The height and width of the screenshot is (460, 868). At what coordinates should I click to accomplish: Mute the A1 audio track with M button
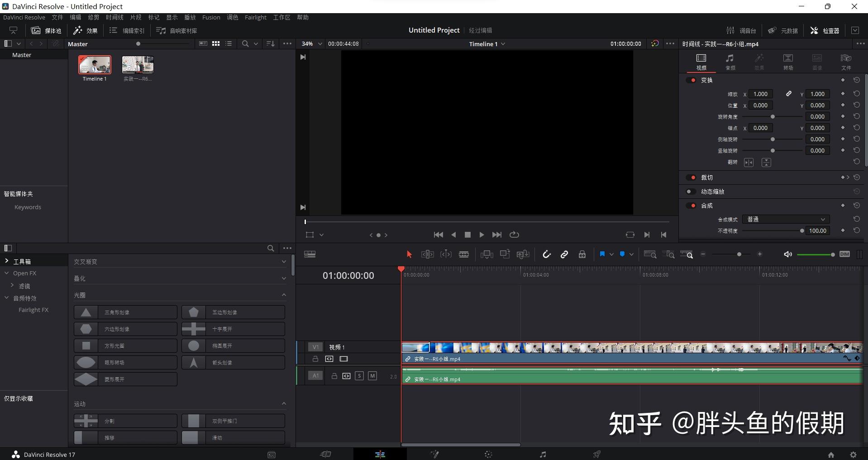372,375
